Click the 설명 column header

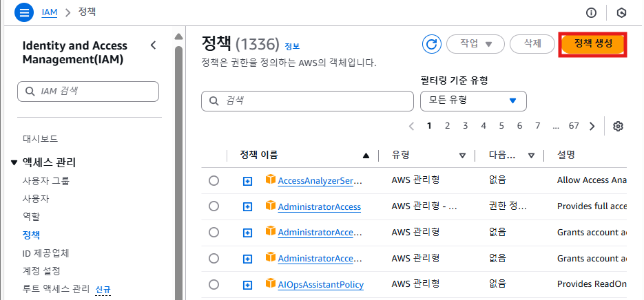565,155
